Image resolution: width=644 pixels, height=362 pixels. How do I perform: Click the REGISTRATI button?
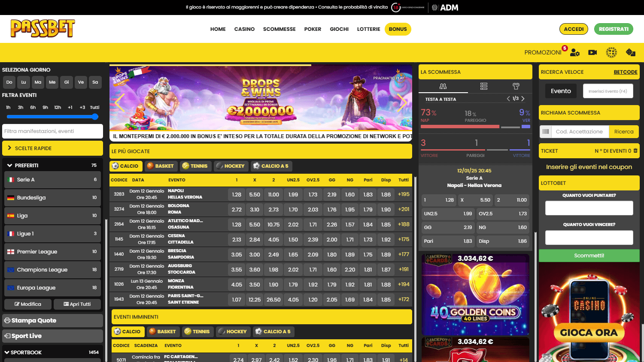point(614,29)
